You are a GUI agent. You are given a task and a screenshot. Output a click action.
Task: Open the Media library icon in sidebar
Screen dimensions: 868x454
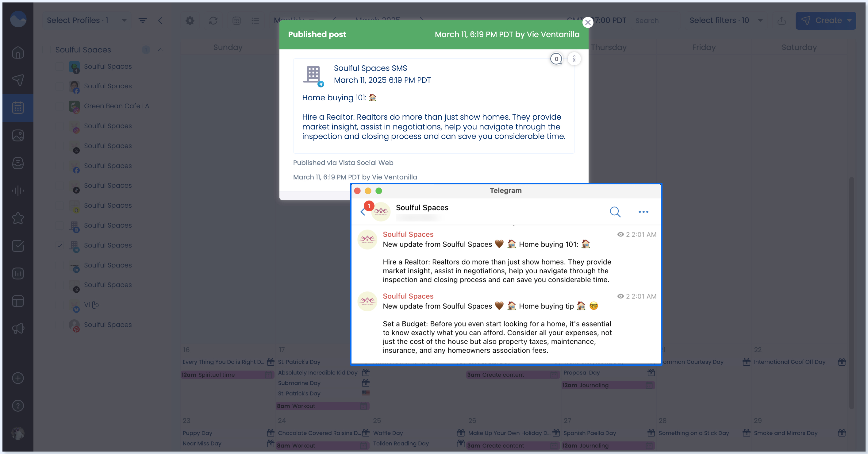point(18,135)
